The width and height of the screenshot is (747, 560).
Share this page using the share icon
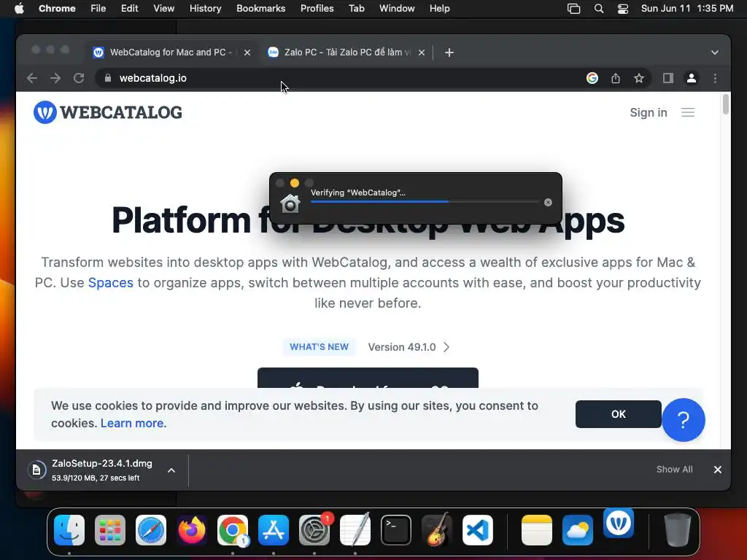pos(616,78)
